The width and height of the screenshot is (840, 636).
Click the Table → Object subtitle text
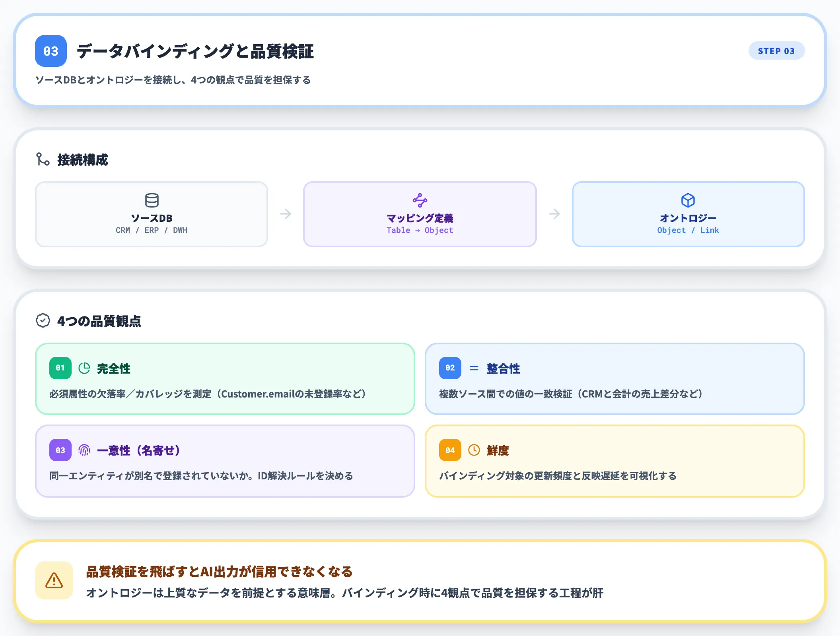tap(420, 230)
